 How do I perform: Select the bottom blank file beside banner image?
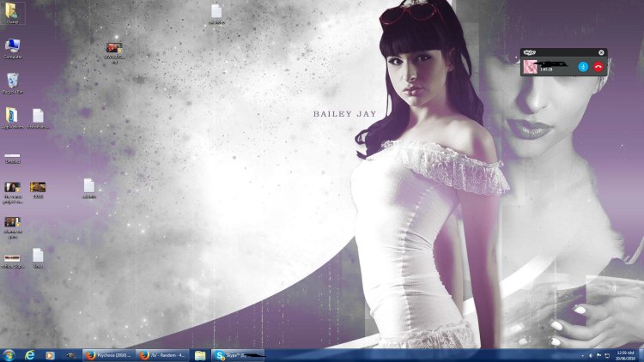pos(38,258)
